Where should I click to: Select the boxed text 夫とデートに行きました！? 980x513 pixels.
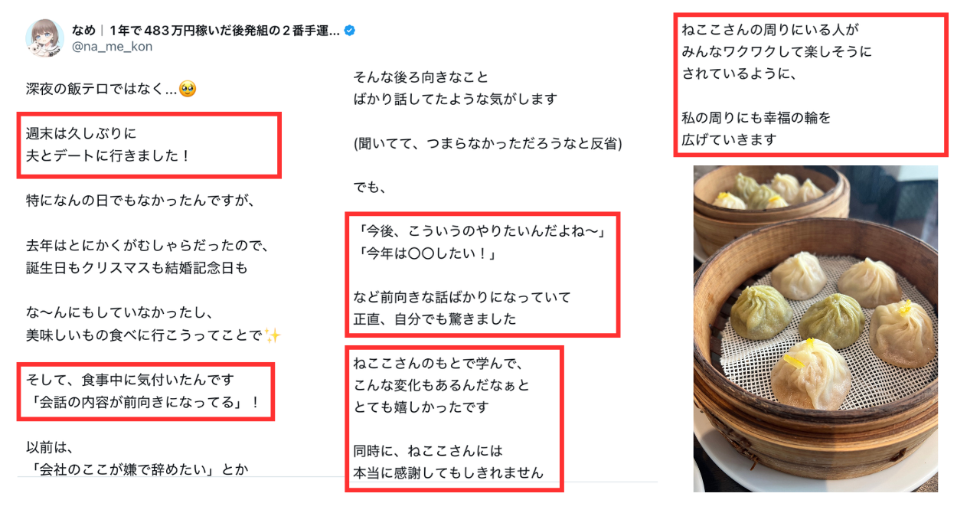tap(108, 155)
